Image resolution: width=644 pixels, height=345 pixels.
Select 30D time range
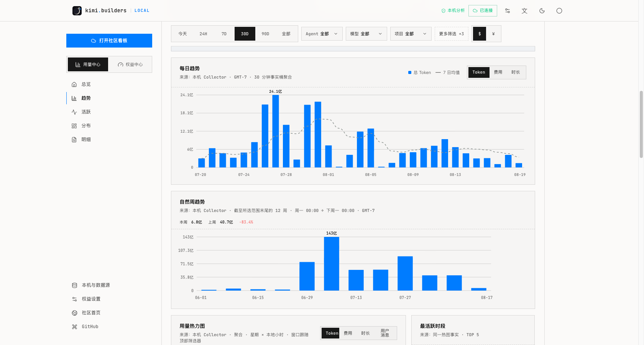[x=245, y=34]
